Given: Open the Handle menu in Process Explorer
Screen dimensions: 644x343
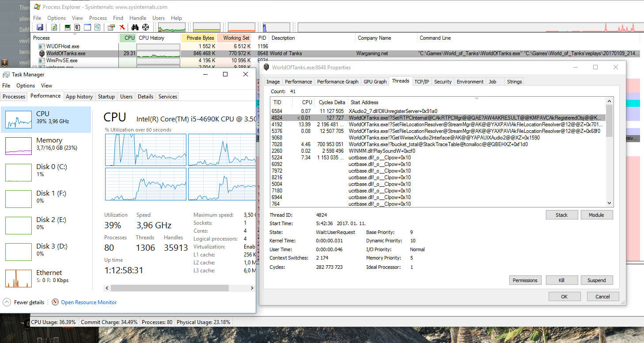Looking at the screenshot, I should (x=138, y=18).
